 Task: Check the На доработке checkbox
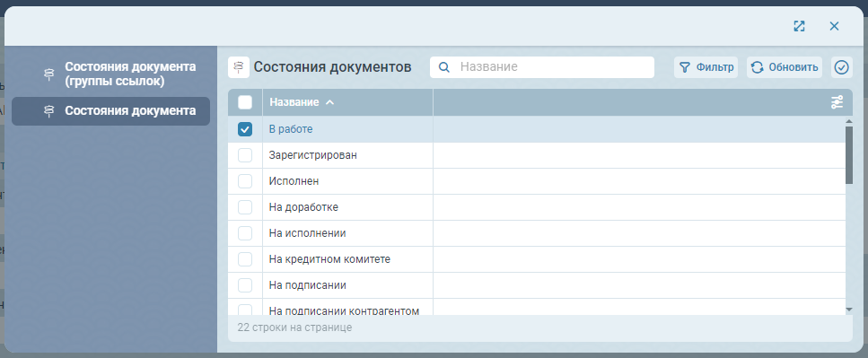pos(245,207)
